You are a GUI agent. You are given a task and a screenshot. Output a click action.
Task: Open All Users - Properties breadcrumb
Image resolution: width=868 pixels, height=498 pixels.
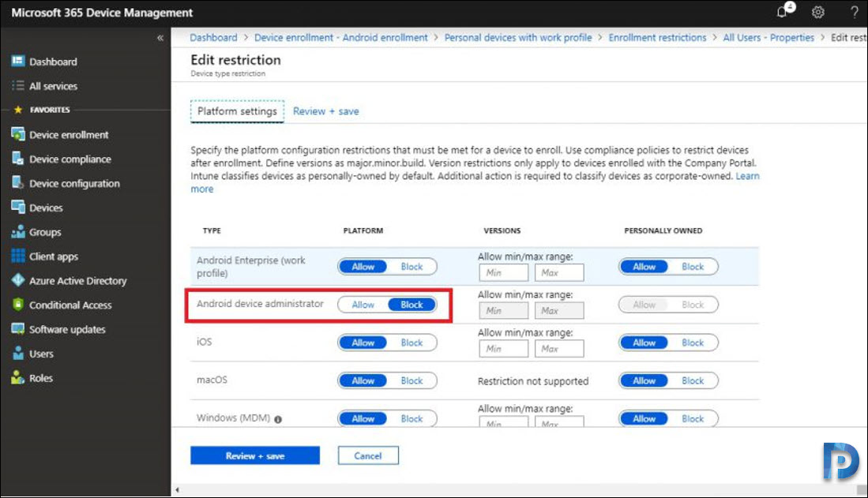tap(768, 38)
